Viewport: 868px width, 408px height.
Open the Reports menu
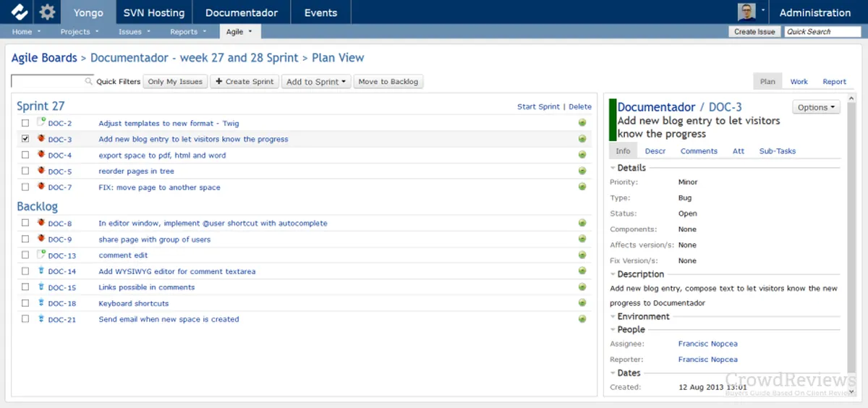pos(187,32)
